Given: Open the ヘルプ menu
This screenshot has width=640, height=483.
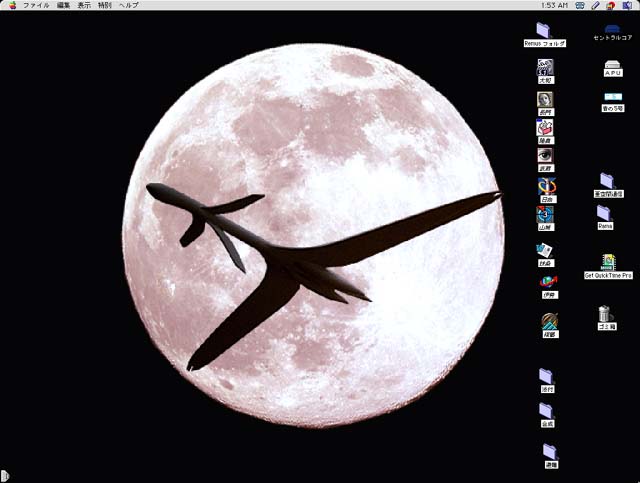Looking at the screenshot, I should pyautogui.click(x=129, y=5).
